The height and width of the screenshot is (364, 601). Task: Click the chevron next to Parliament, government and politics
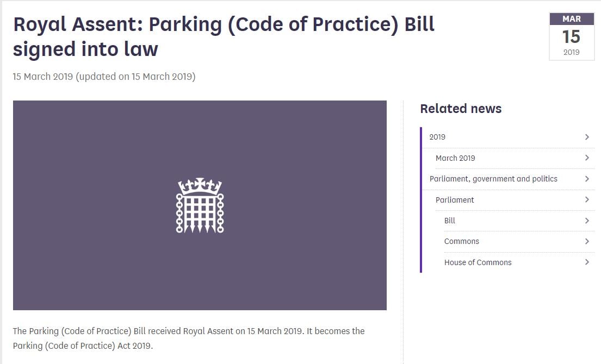tap(586, 179)
